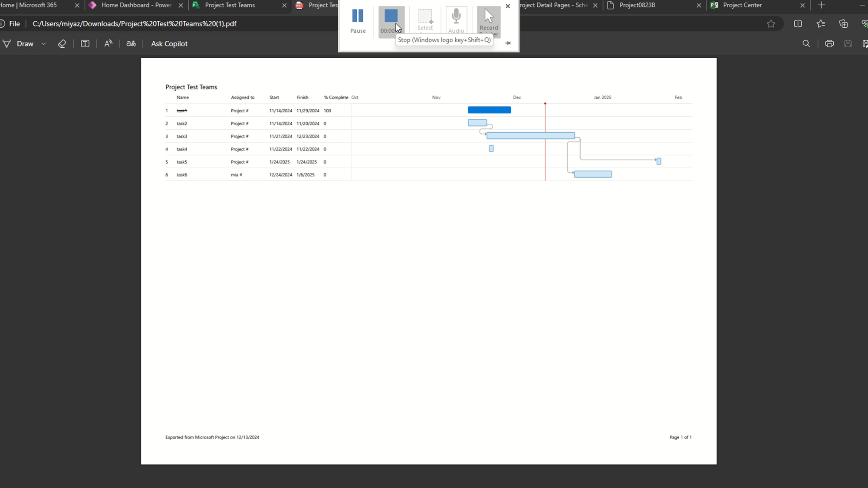Click the Translate icon in PDF toolbar
This screenshot has height=488, width=868.
pos(131,44)
